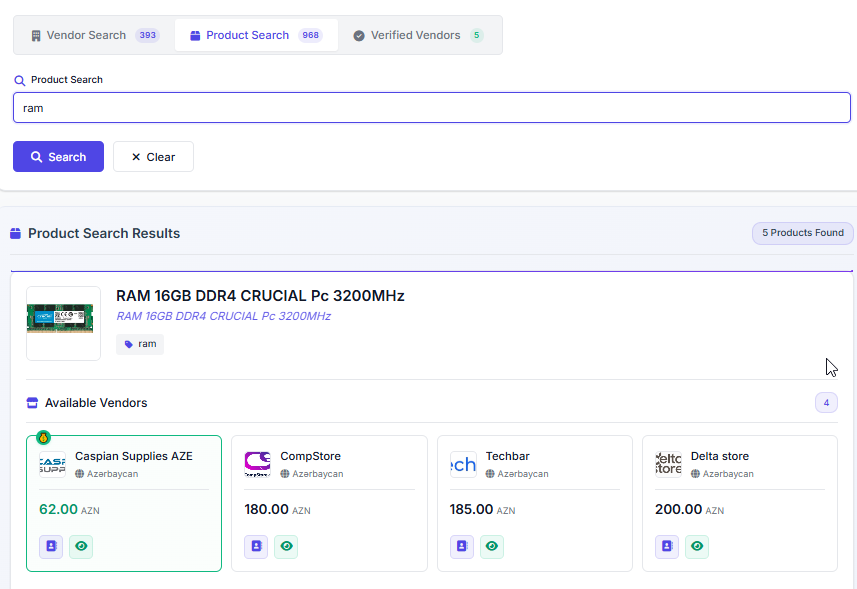
Task: Click the Caspian Supplies AZE logo
Action: (x=52, y=464)
